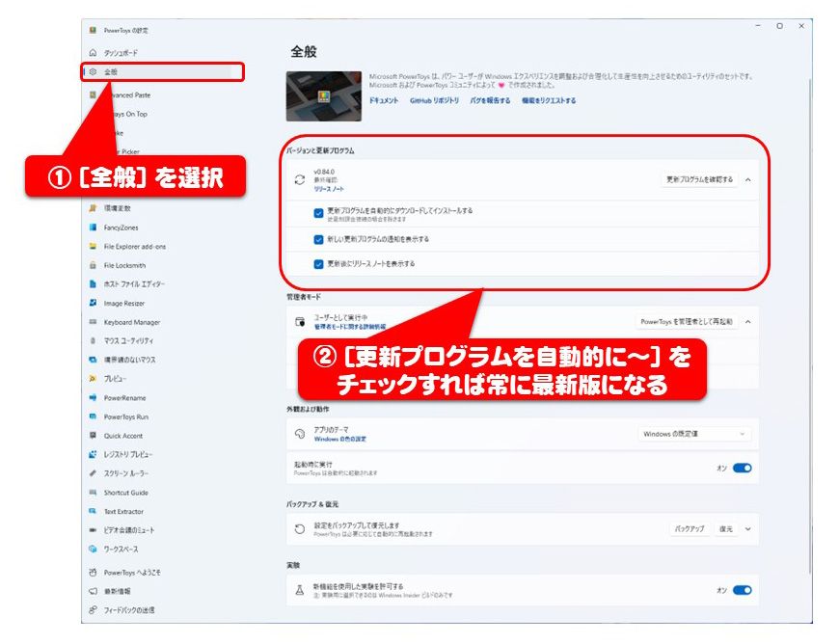Open the プレビュー (Peek) icon
The width and height of the screenshot is (839, 644).
94,378
